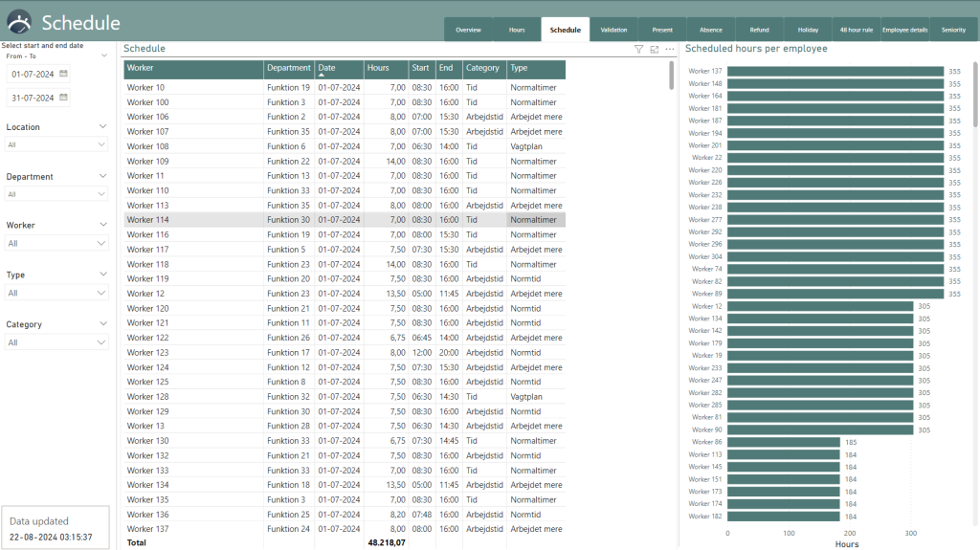Image resolution: width=980 pixels, height=550 pixels.
Task: Click the filter icon above Schedule table
Action: (638, 49)
